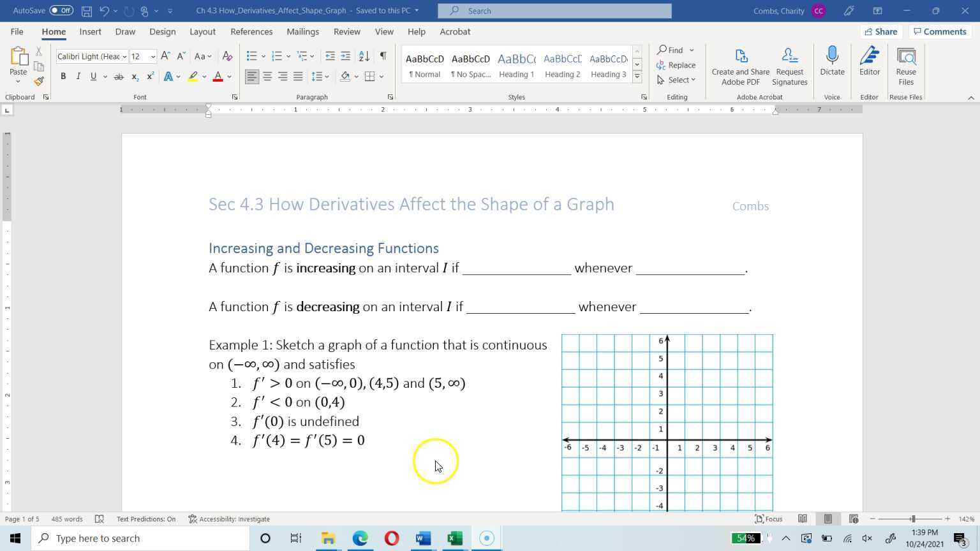Open the Comments button
Screen dimensions: 980x551
coord(940,31)
